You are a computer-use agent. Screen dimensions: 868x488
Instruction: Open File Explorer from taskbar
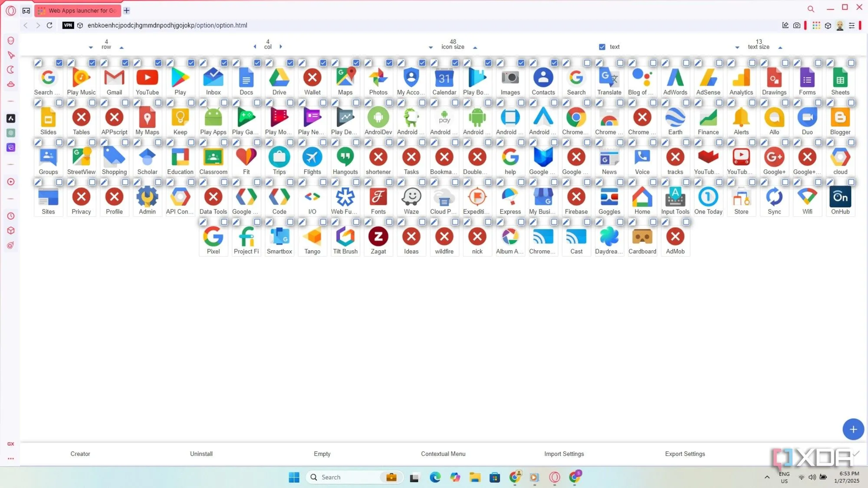pyautogui.click(x=475, y=477)
